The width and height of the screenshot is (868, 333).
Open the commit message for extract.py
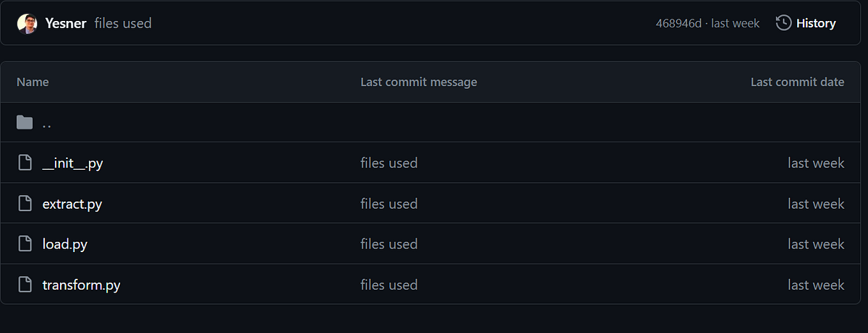[x=388, y=204]
